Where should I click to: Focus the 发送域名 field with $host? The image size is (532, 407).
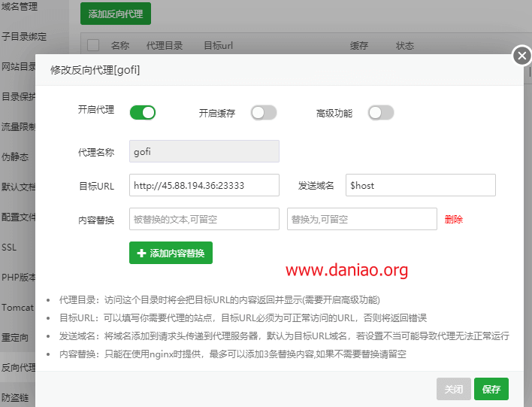click(x=420, y=185)
